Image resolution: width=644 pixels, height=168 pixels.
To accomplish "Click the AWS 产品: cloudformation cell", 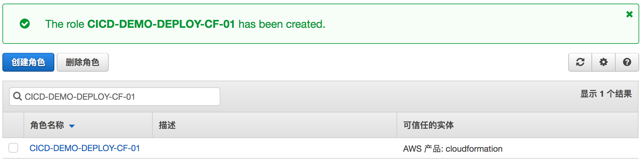I will pos(453,149).
